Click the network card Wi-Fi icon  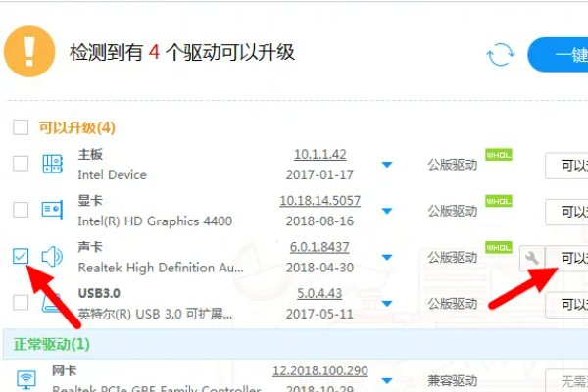26,379
